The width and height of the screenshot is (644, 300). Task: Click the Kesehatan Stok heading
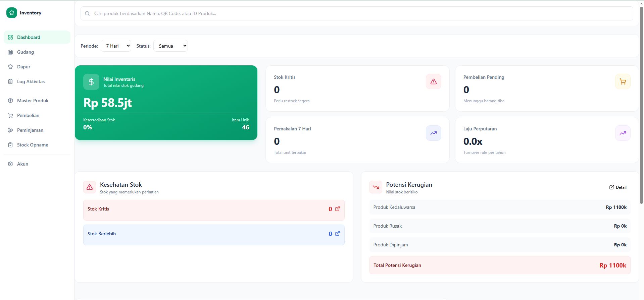tap(121, 185)
